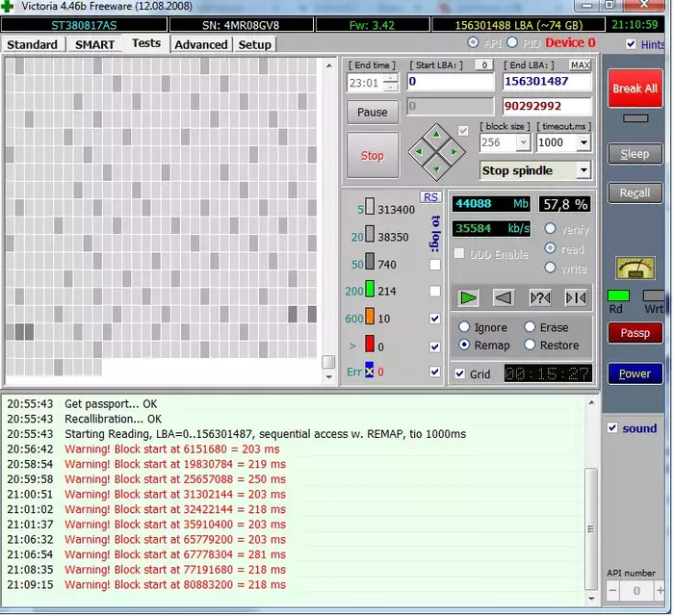The width and height of the screenshot is (674, 616).
Task: Click the reverse scan triangle button
Action: tap(504, 297)
